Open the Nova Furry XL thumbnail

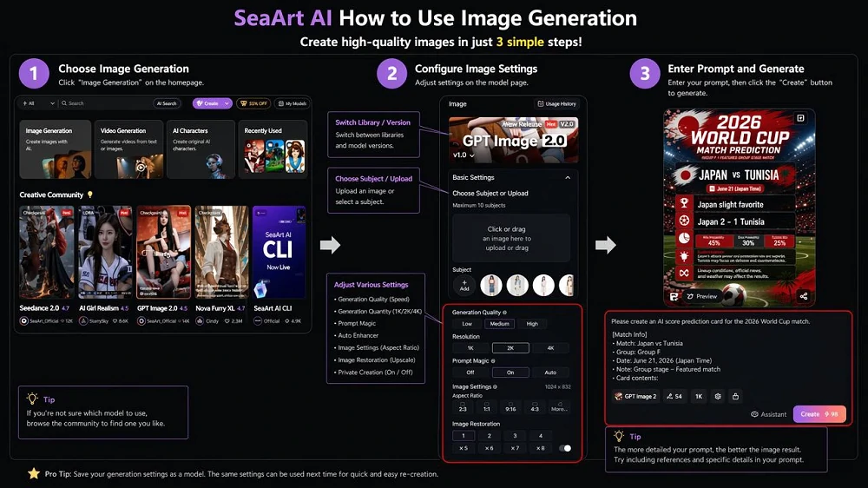tap(221, 253)
